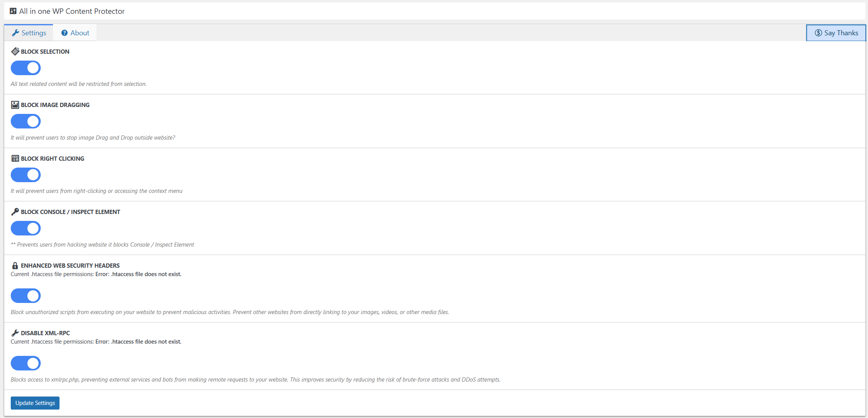Turn off Block Right Clicking toggle
This screenshot has width=868, height=418.
[x=26, y=175]
